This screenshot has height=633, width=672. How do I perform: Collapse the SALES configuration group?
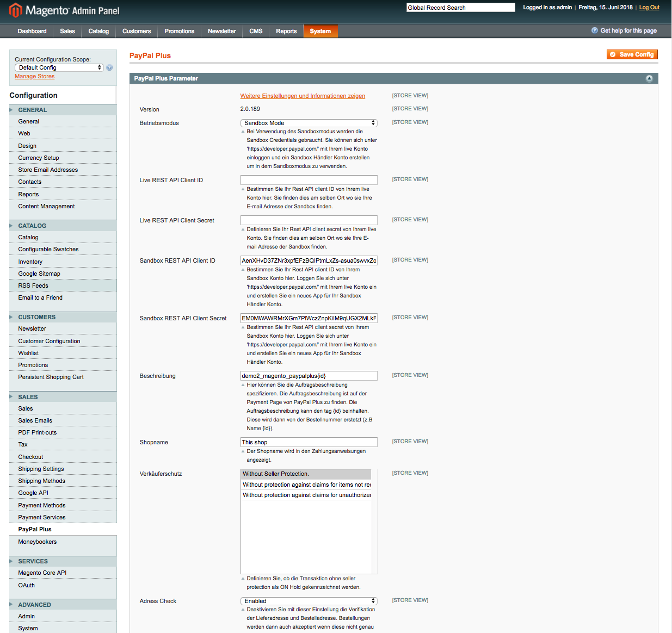click(x=63, y=397)
